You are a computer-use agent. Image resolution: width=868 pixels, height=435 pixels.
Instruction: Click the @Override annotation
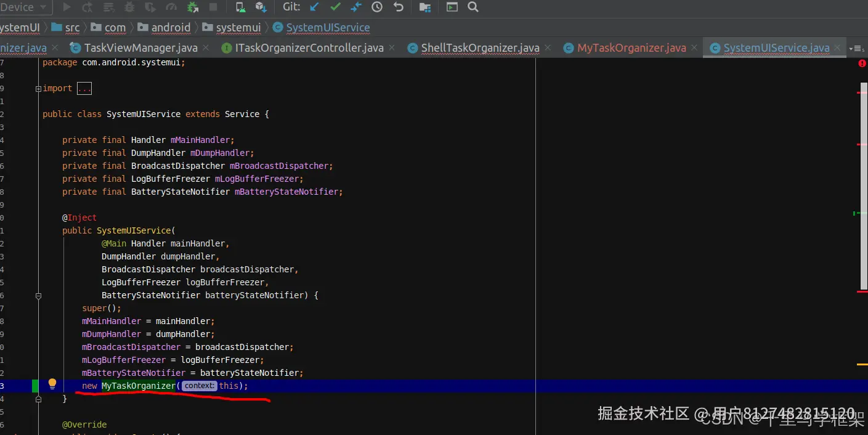pos(84,425)
